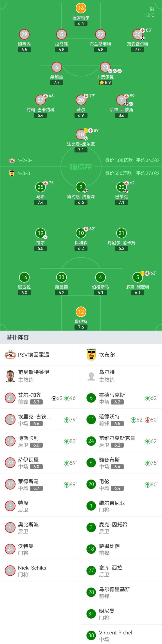162x644 pixels.
Task: Open substitute 艾尔-加齐 row
Action: 40,398
